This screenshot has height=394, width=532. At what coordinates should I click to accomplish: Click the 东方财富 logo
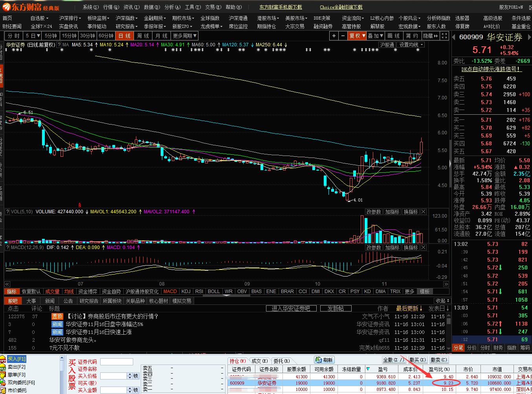(x=31, y=7)
